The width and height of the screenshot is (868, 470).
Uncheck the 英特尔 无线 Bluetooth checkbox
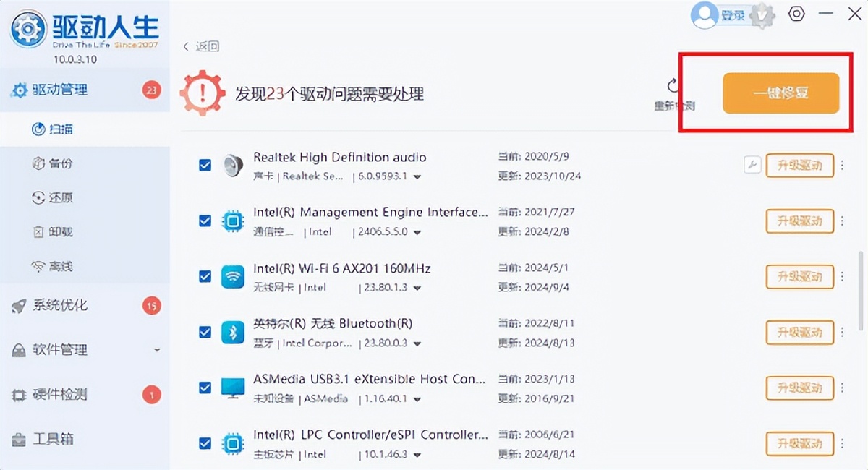[x=205, y=332]
